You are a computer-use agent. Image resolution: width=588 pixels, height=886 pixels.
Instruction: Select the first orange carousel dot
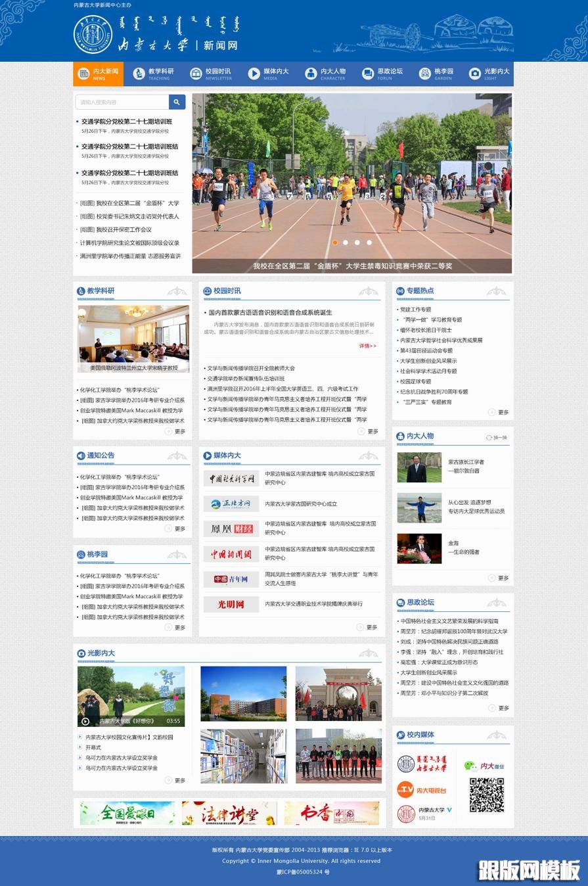[x=335, y=243]
